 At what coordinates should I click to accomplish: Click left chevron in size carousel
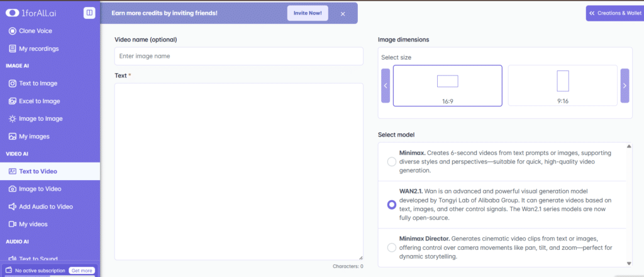click(386, 86)
